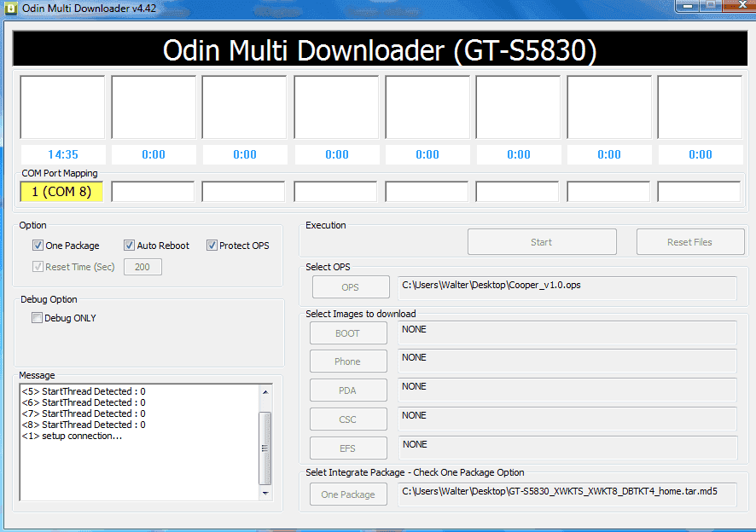Click the BOOT path field showing NONE
This screenshot has width=756, height=532.
click(567, 332)
